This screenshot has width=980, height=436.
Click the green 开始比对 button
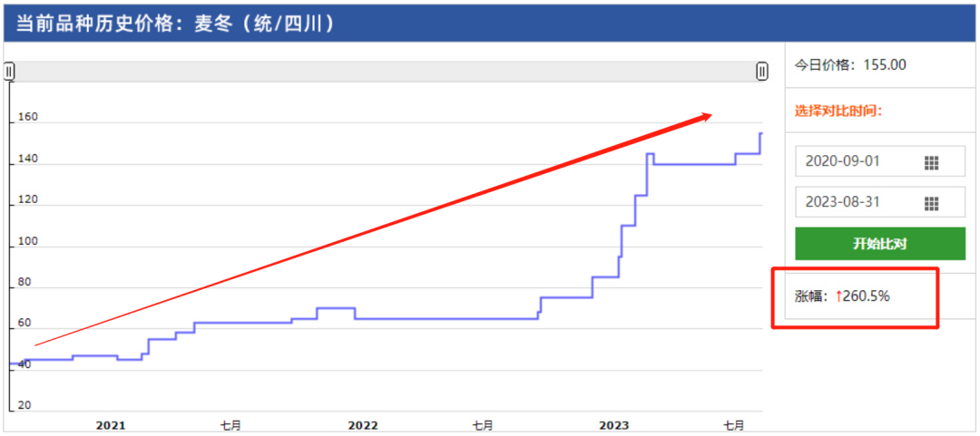pos(880,244)
